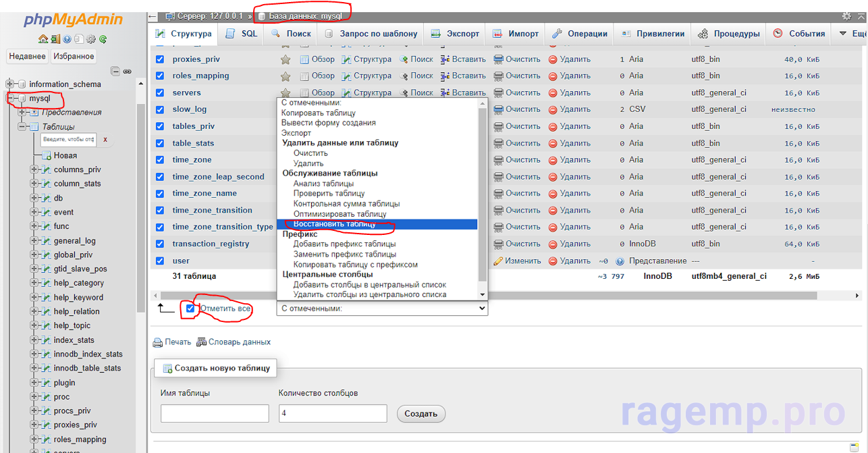Open page settings gear at top right
868x453 pixels.
click(x=846, y=16)
